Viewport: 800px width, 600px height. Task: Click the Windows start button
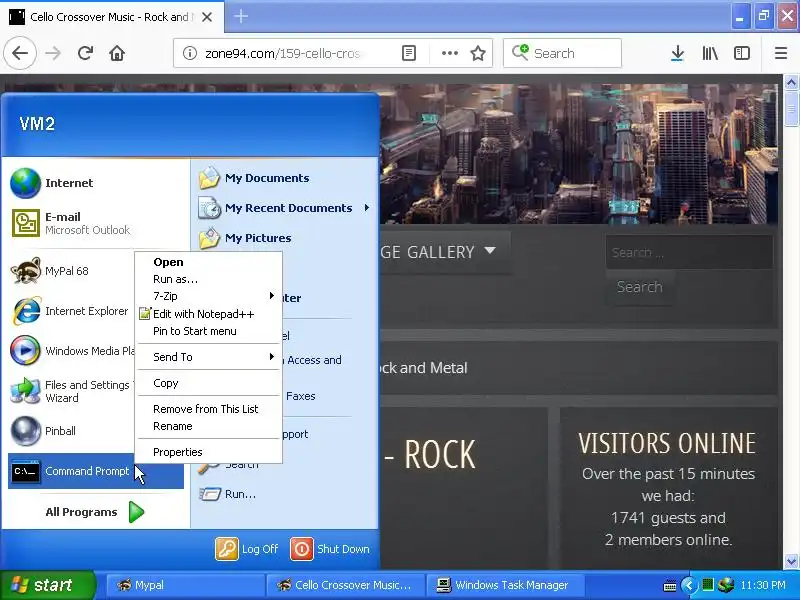coord(47,585)
